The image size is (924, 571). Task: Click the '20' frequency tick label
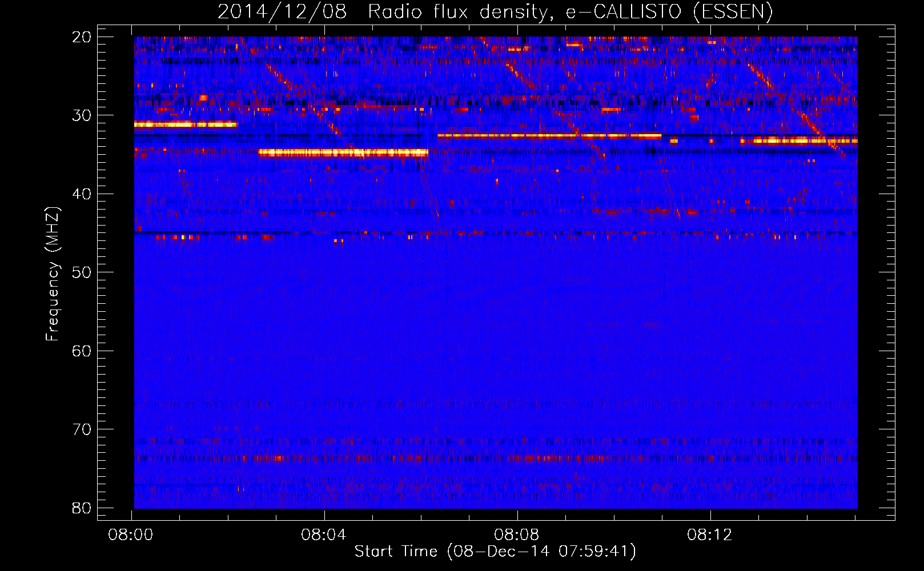pos(82,37)
